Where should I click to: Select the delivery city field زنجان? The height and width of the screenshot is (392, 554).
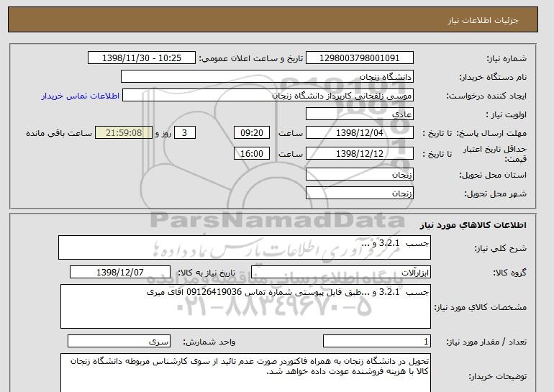pyautogui.click(x=359, y=193)
